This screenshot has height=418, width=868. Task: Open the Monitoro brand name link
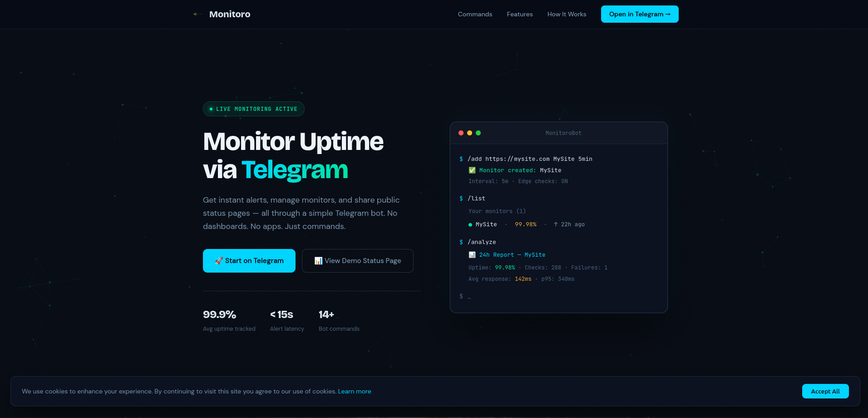pyautogui.click(x=230, y=14)
